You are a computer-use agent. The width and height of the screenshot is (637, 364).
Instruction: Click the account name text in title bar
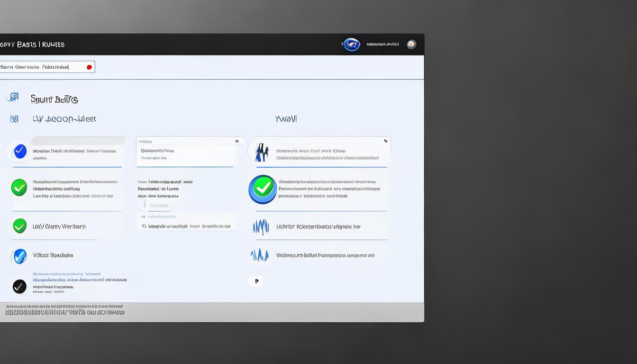coord(382,44)
